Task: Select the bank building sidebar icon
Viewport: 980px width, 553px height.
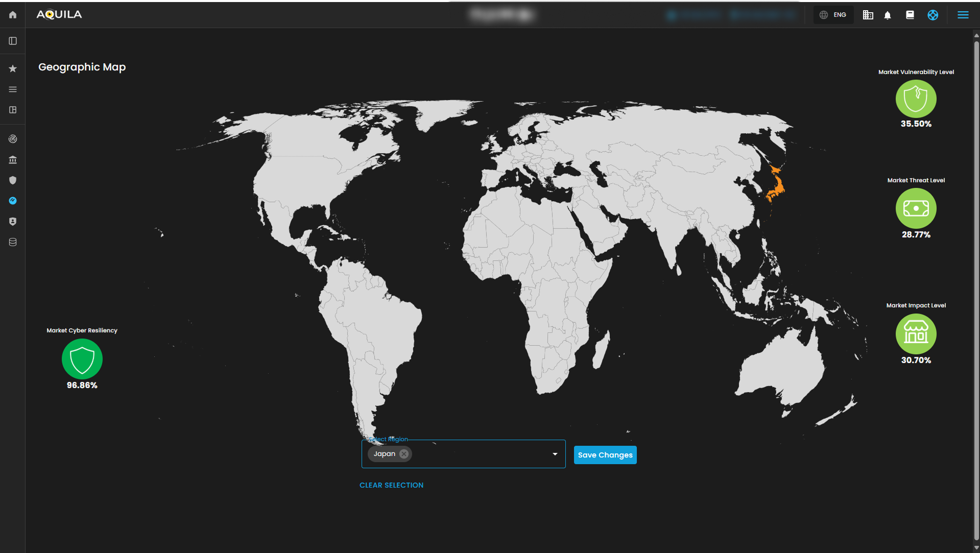Action: pos(13,160)
